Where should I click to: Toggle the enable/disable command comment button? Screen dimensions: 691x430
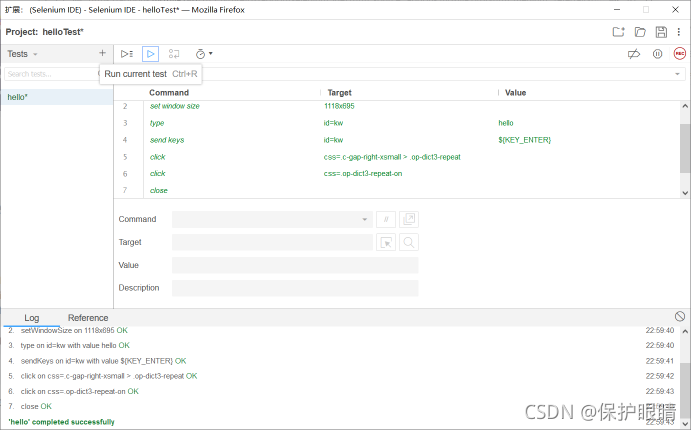tap(386, 219)
